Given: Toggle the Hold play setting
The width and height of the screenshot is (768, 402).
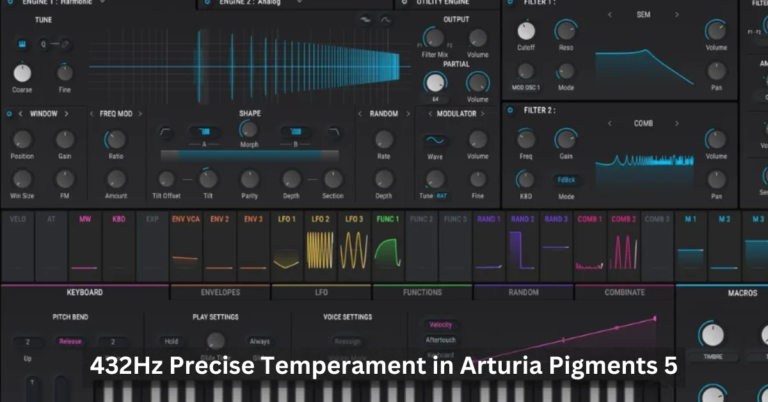Looking at the screenshot, I should [x=171, y=341].
